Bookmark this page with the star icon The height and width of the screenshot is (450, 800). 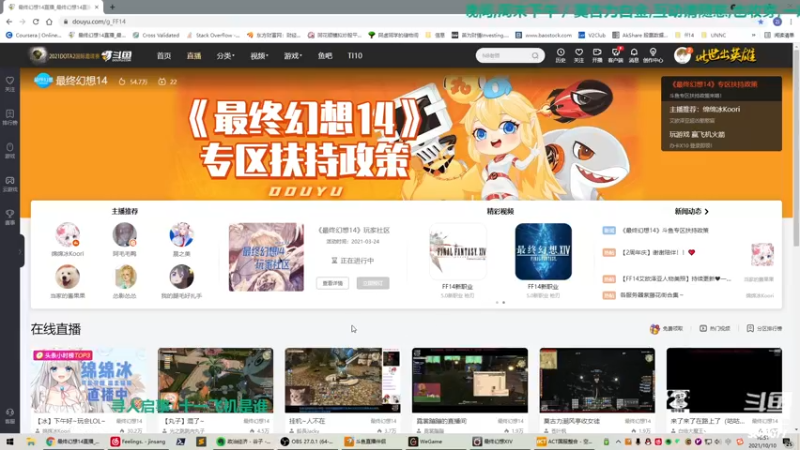coord(761,21)
